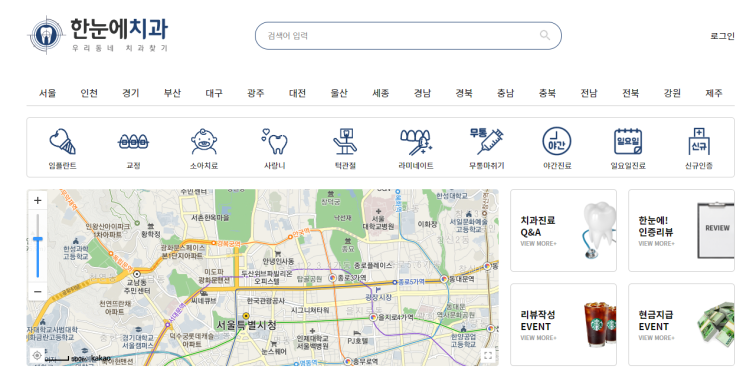Click the kakao map logo
The image size is (743, 379).
100,358
